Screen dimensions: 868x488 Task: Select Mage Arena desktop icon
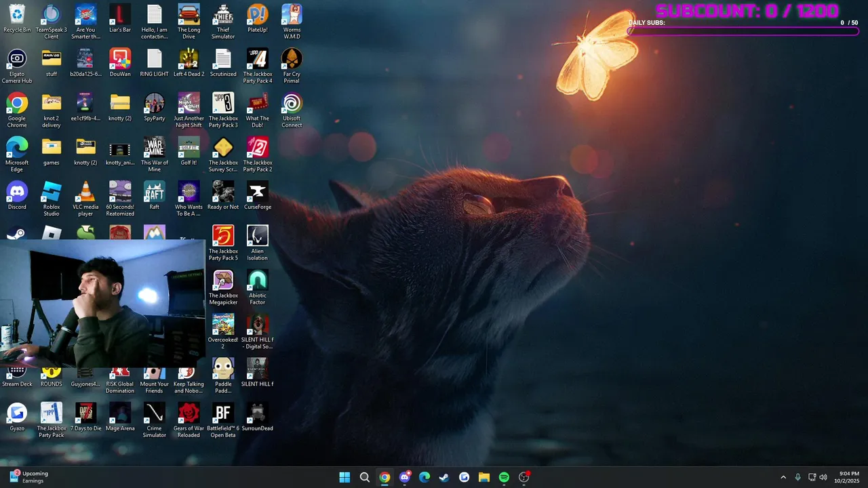click(x=120, y=418)
